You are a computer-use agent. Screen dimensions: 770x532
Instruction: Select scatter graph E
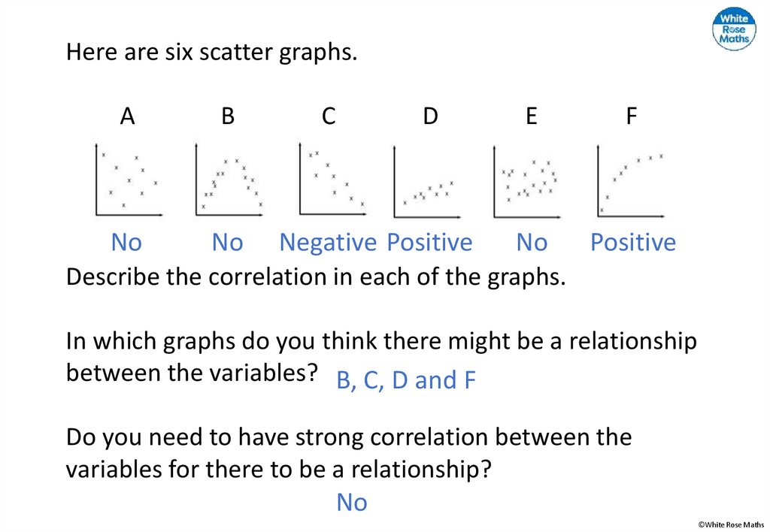click(529, 180)
